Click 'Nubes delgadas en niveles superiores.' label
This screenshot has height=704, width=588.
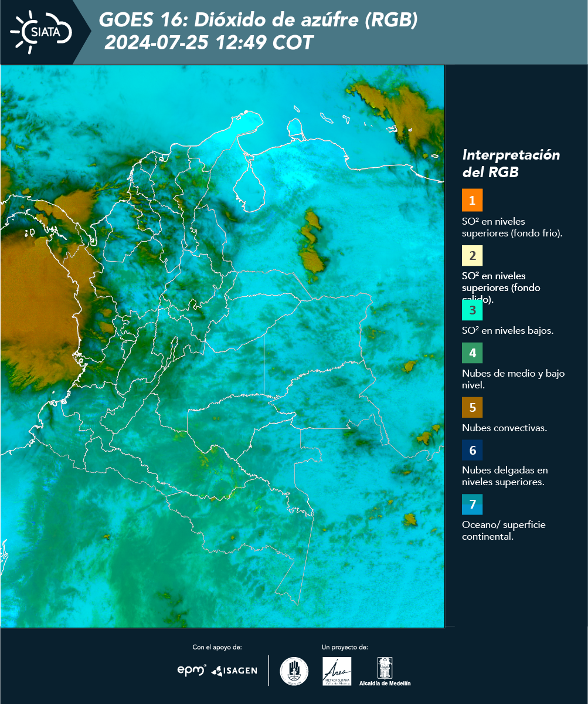[x=505, y=476]
